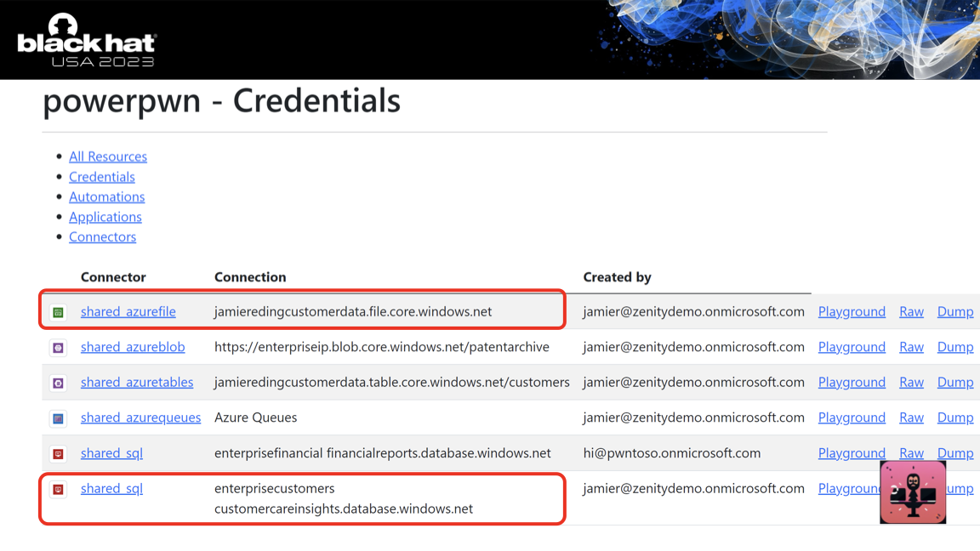Click the shared_azureblob connector icon
The width and height of the screenshot is (980, 551).
58,347
